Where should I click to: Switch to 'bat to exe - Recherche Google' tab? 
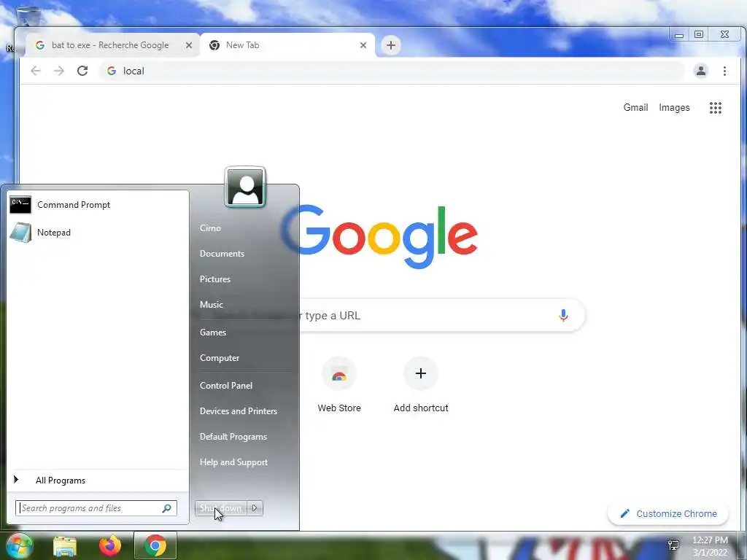[112, 45]
